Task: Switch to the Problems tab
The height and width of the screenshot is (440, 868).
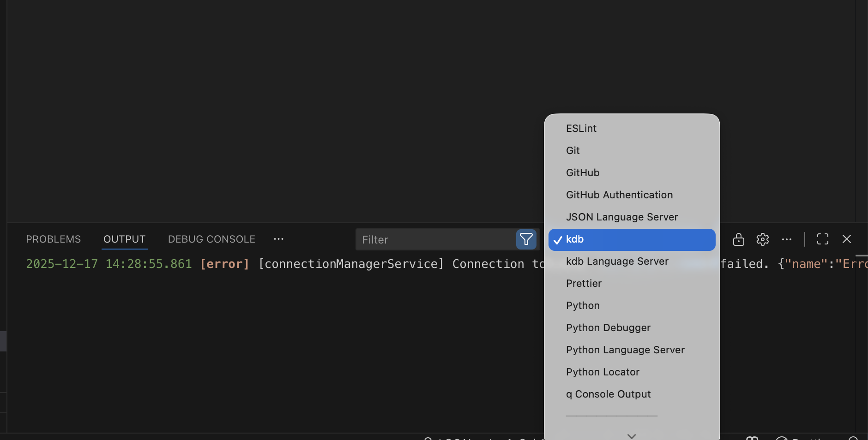Action: [x=53, y=239]
